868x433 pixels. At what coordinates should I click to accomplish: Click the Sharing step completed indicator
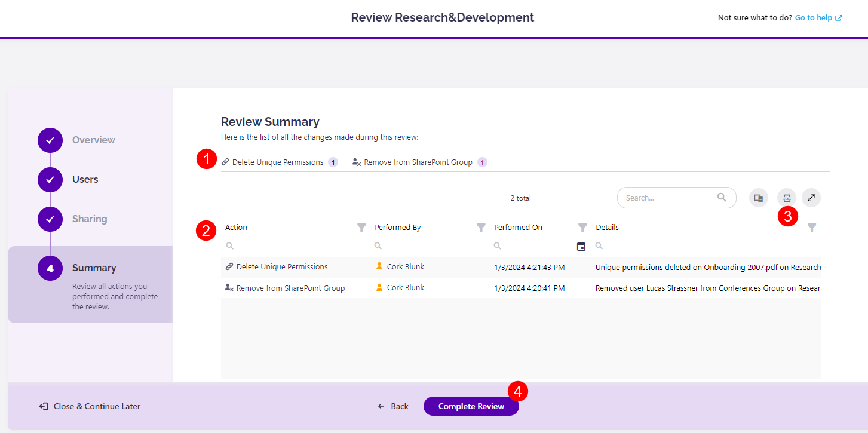point(50,219)
